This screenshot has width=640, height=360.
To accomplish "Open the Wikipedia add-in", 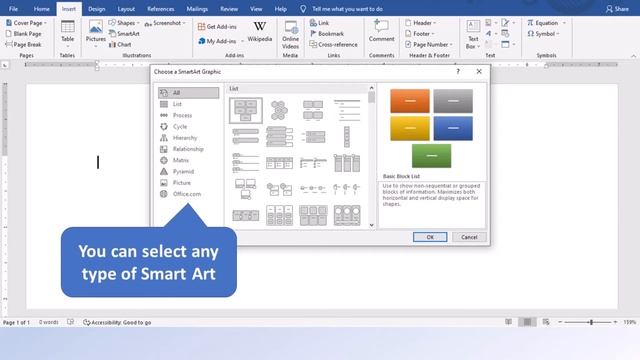I will (260, 32).
